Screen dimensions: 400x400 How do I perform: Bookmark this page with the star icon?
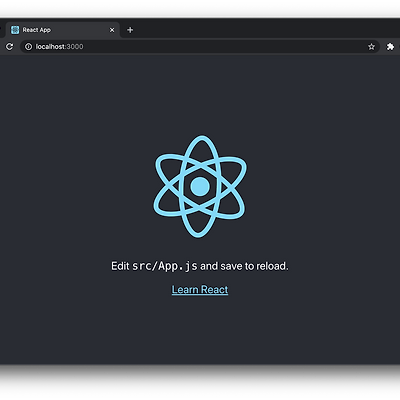coord(371,47)
